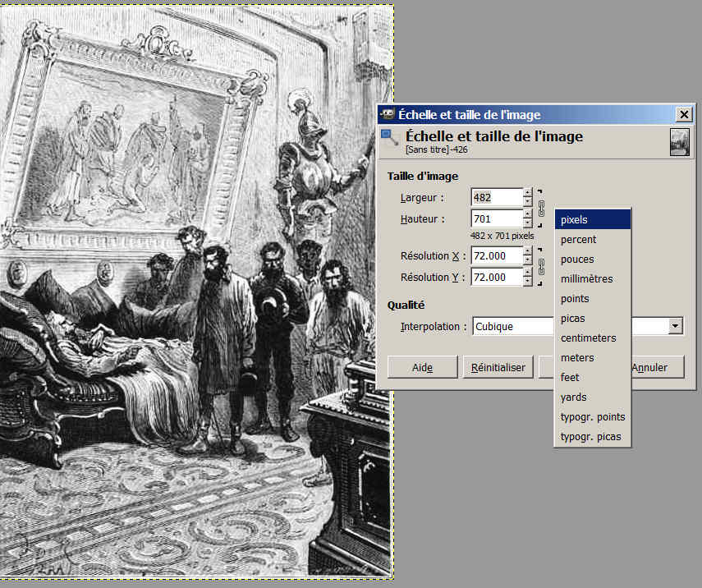This screenshot has width=702, height=588.
Task: Open the Interpolation dropdown arrow
Action: [675, 326]
